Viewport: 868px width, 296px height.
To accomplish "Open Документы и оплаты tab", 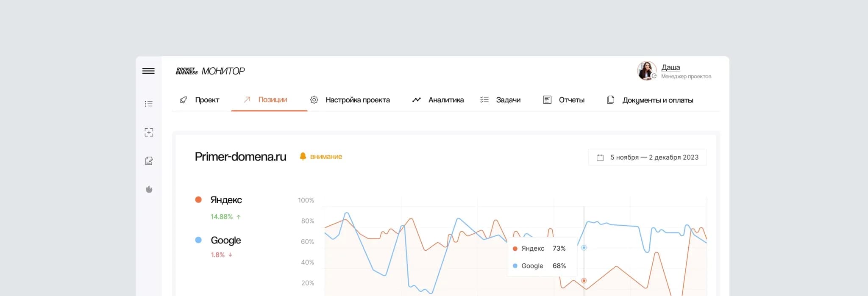I will [650, 100].
